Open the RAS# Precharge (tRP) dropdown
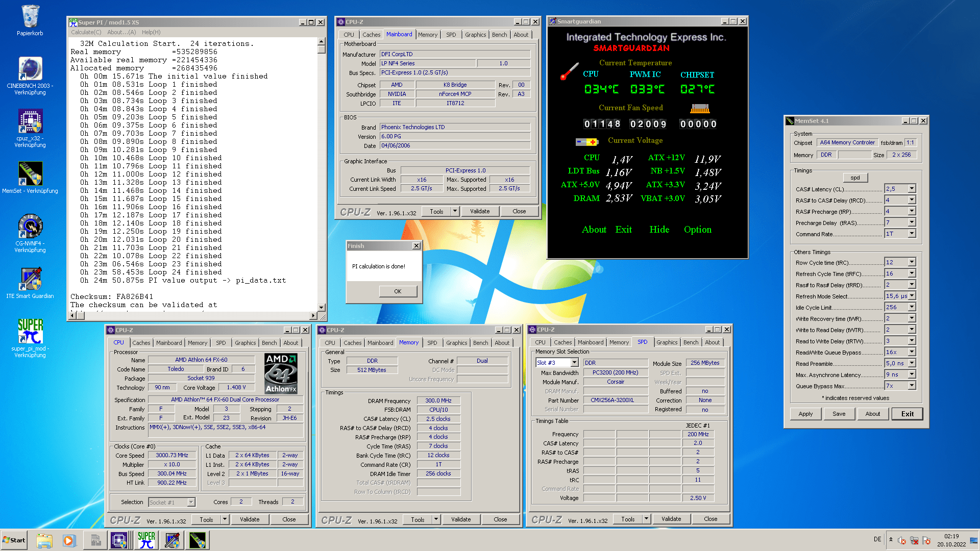Screen dimensions: 980x551 coord(912,211)
